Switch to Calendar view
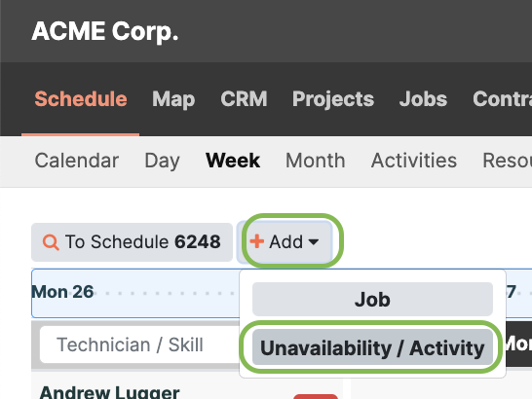Image resolution: width=532 pixels, height=399 pixels. pyautogui.click(x=77, y=161)
